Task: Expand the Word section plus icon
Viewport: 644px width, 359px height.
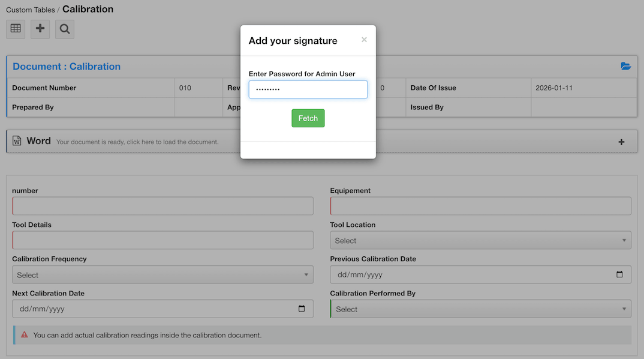Action: click(x=621, y=142)
